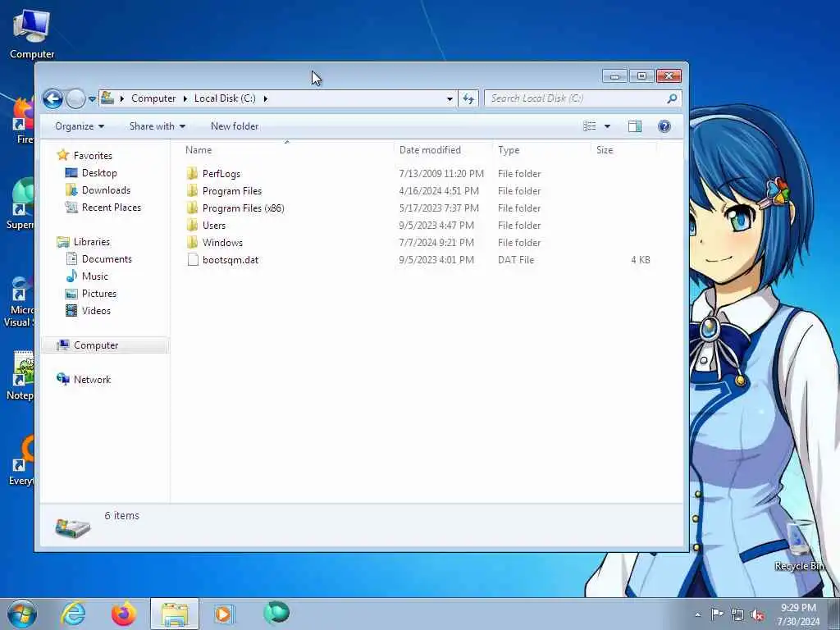Viewport: 840px width, 630px height.
Task: Open the Organize menu
Action: 80,126
